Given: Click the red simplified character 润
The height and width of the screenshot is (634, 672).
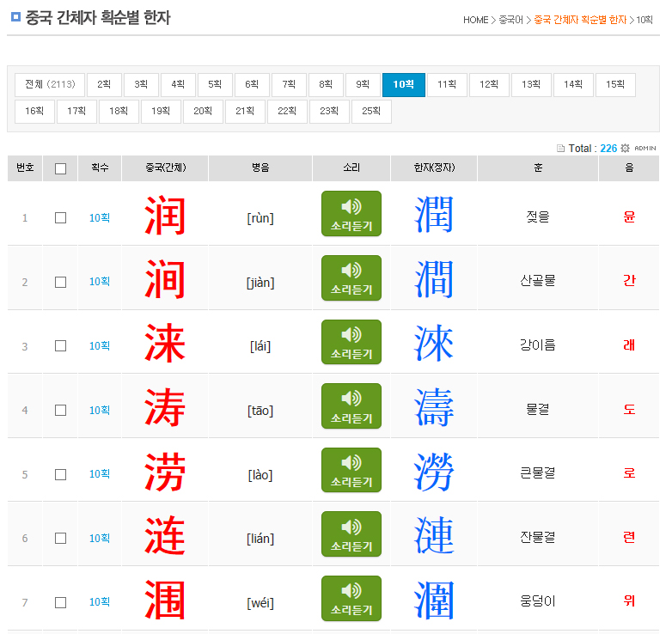Looking at the screenshot, I should pyautogui.click(x=165, y=214).
